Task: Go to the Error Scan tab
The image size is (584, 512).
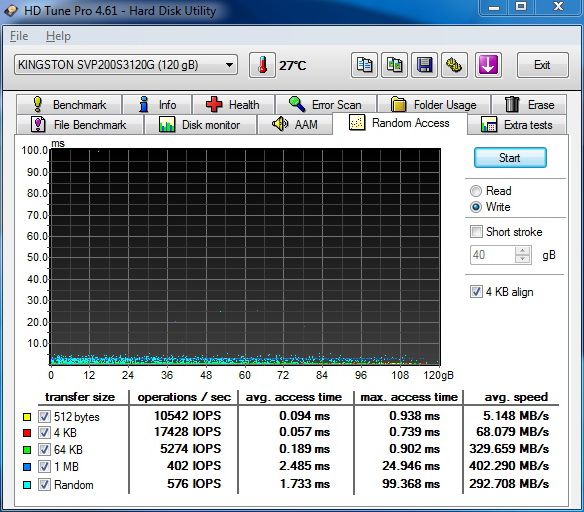Action: 326,105
